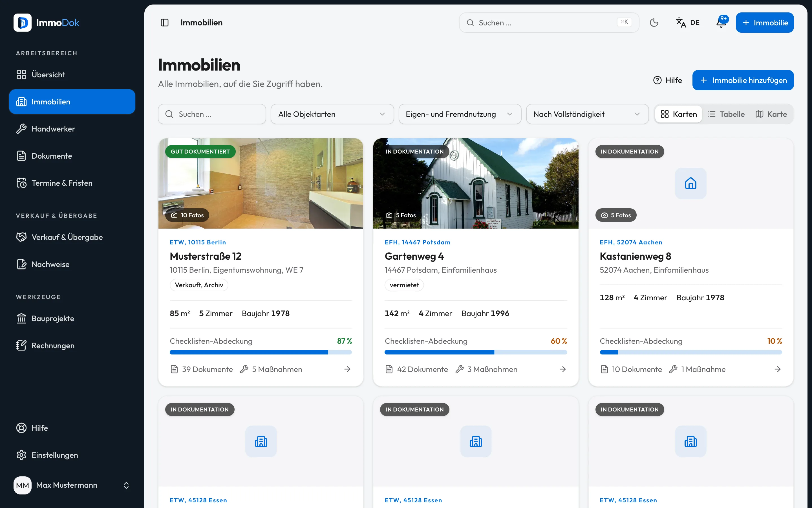Open Rechnungen in the sidebar
This screenshot has width=812, height=508.
coord(72,346)
